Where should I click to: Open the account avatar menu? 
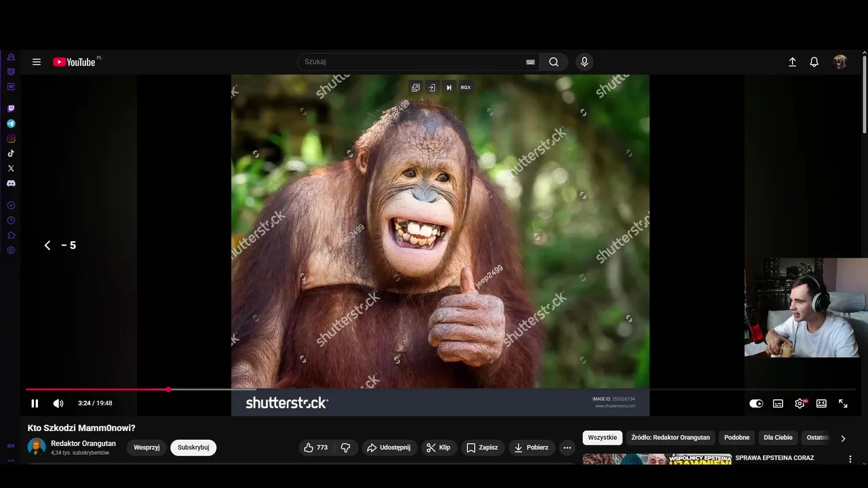coord(840,62)
